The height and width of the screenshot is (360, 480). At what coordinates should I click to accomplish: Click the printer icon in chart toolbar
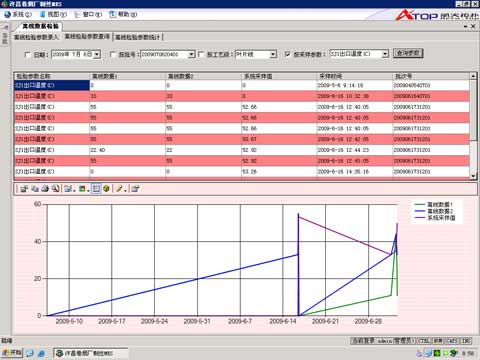click(45, 189)
